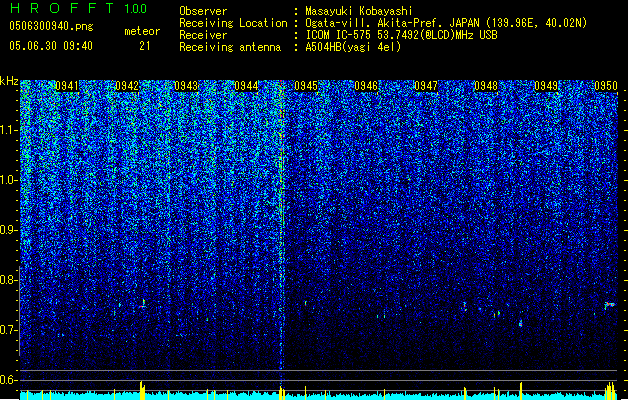Click the 0947 time marker
The width and height of the screenshot is (629, 400).
426,86
